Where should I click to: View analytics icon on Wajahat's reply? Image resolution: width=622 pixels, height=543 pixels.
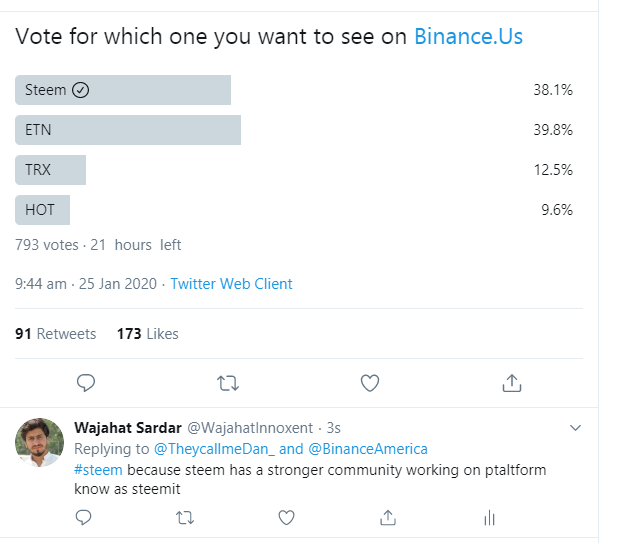click(x=490, y=518)
